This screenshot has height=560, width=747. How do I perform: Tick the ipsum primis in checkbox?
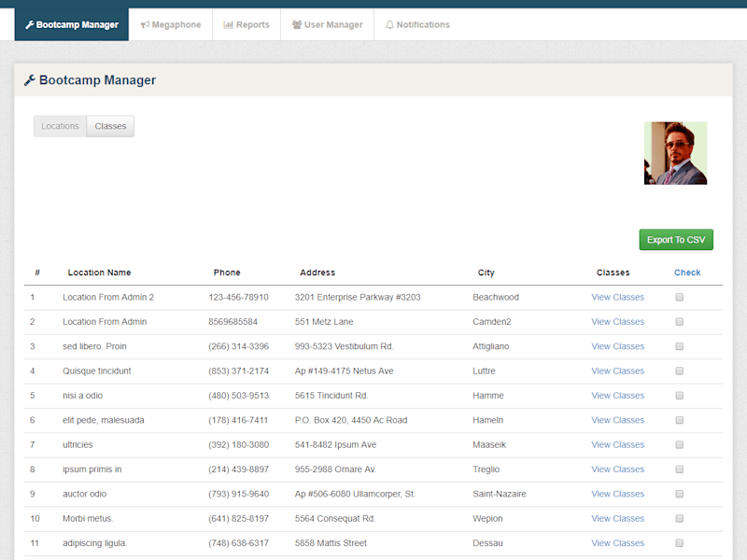680,469
